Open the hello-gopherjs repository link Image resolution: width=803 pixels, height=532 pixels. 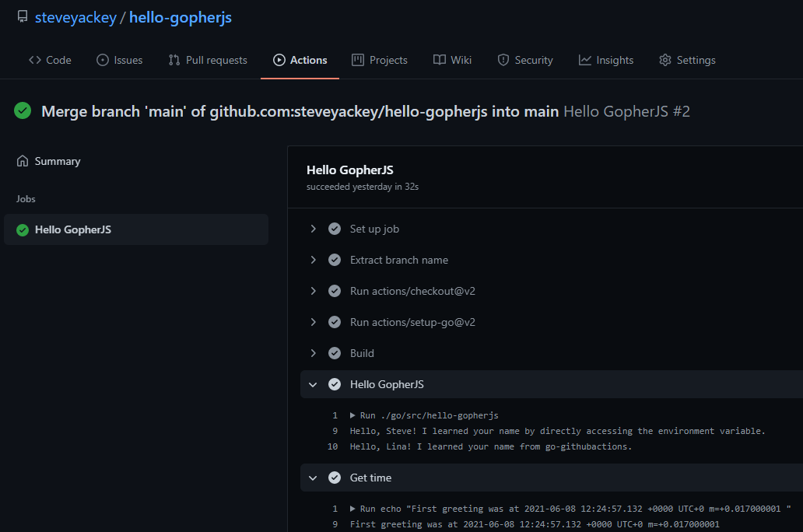tap(180, 17)
